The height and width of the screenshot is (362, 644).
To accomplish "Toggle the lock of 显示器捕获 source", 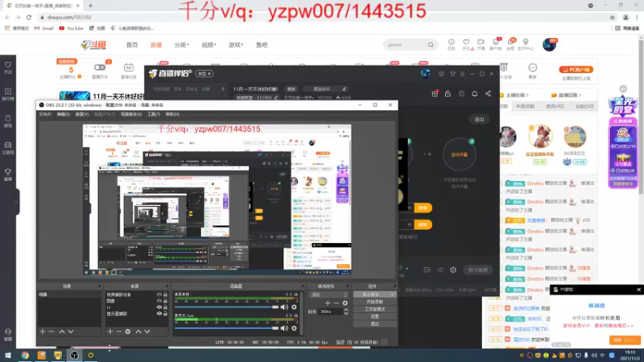I will (165, 314).
